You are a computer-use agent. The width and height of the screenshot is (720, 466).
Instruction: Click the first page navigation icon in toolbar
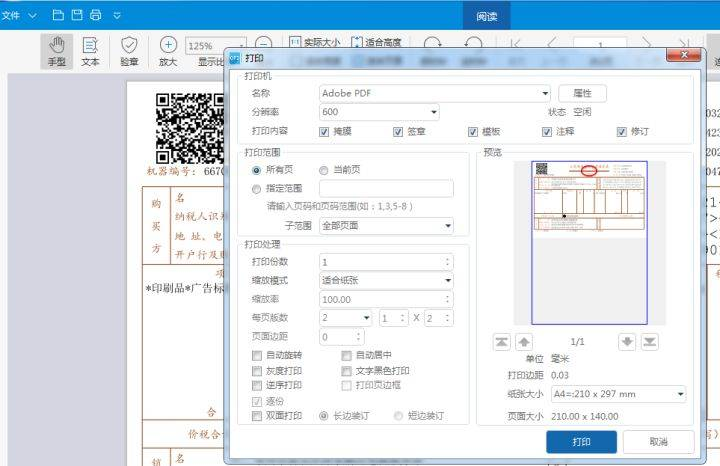(x=516, y=44)
